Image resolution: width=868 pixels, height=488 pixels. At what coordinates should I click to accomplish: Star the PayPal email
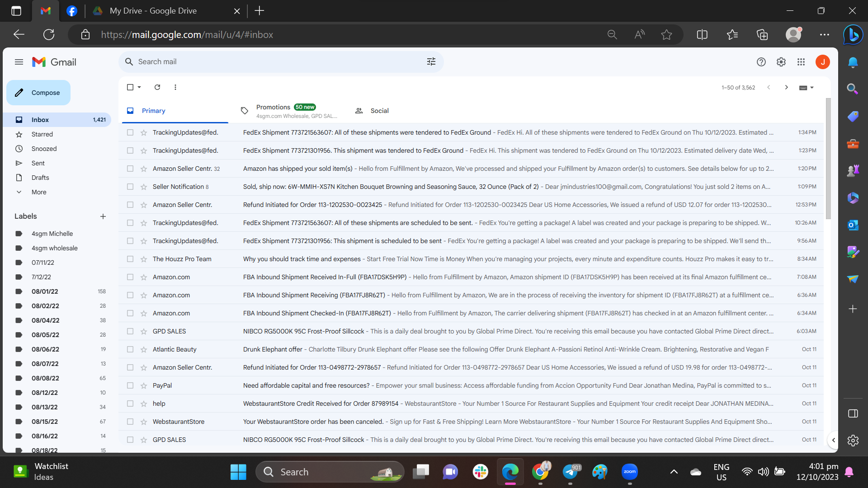click(144, 385)
